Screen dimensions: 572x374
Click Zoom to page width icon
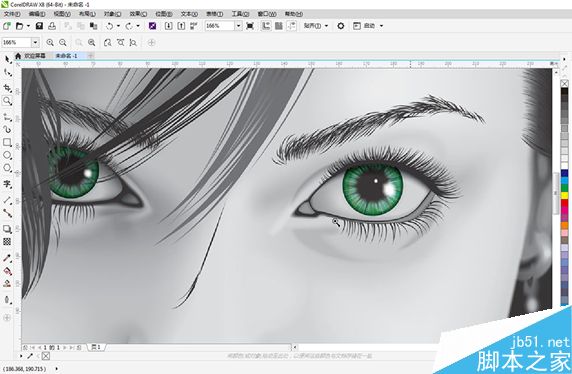pyautogui.click(x=120, y=43)
